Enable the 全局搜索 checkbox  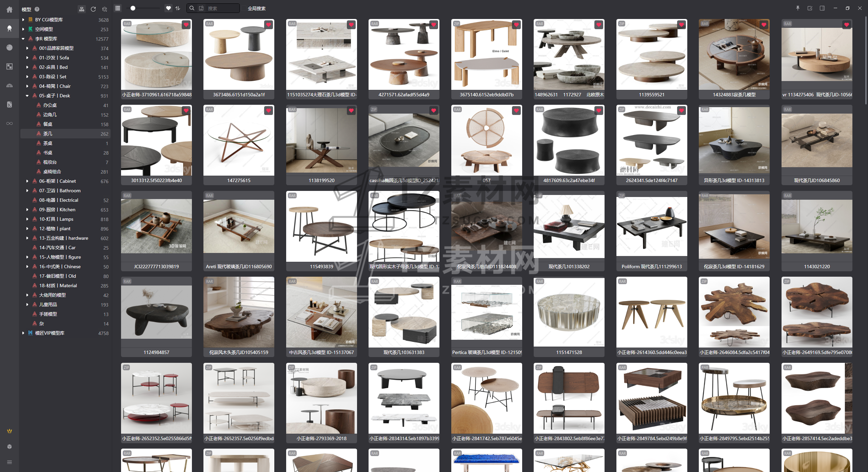point(244,8)
